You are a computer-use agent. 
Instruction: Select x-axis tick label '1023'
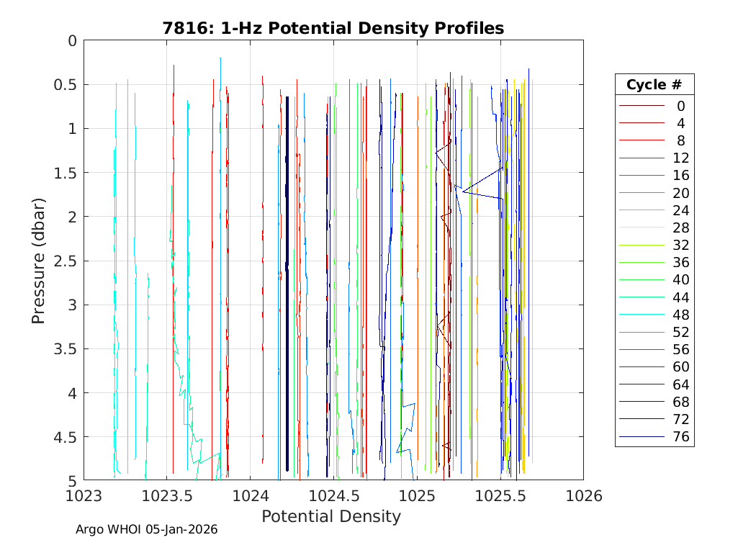pyautogui.click(x=84, y=495)
